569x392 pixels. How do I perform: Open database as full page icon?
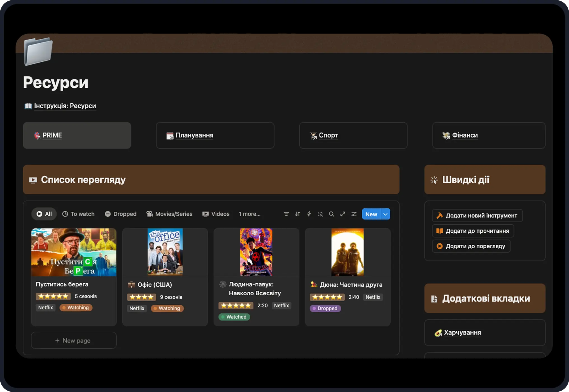343,214
